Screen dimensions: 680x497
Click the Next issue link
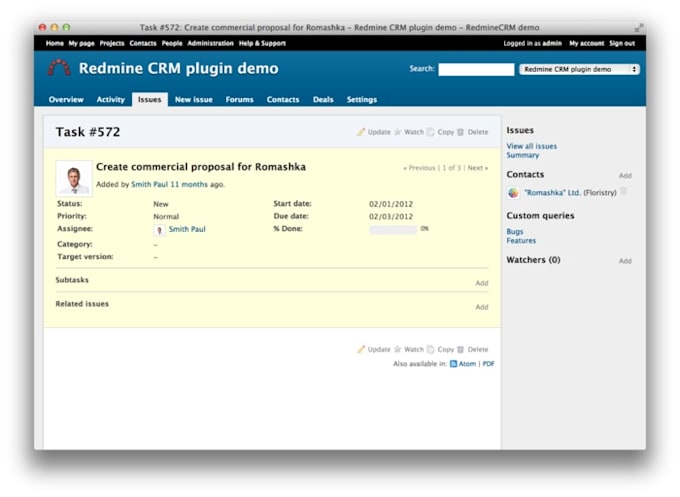(x=477, y=168)
